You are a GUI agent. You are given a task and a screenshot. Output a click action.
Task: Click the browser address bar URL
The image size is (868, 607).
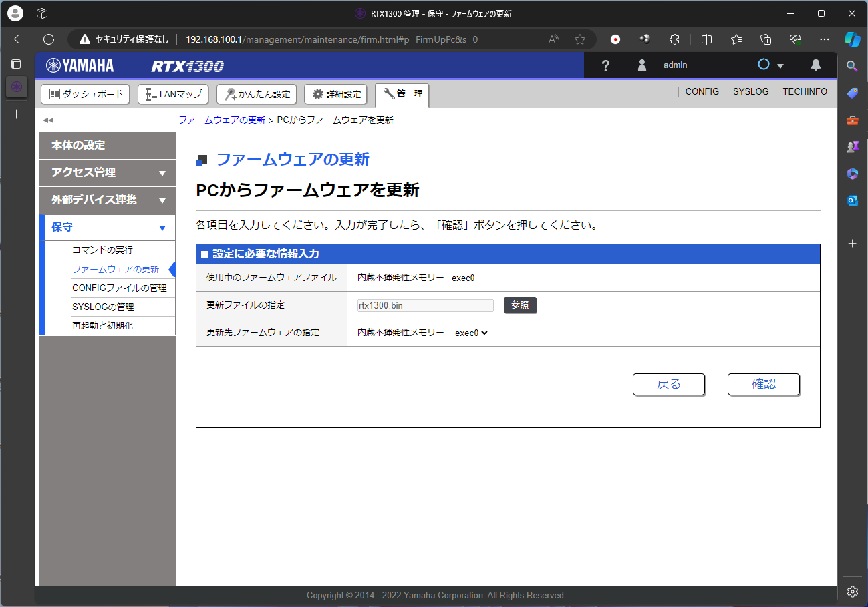tap(331, 39)
